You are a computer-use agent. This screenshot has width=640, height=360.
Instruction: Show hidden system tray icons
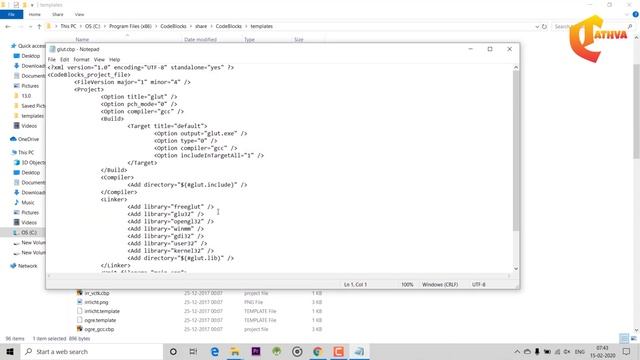pyautogui.click(x=517, y=351)
